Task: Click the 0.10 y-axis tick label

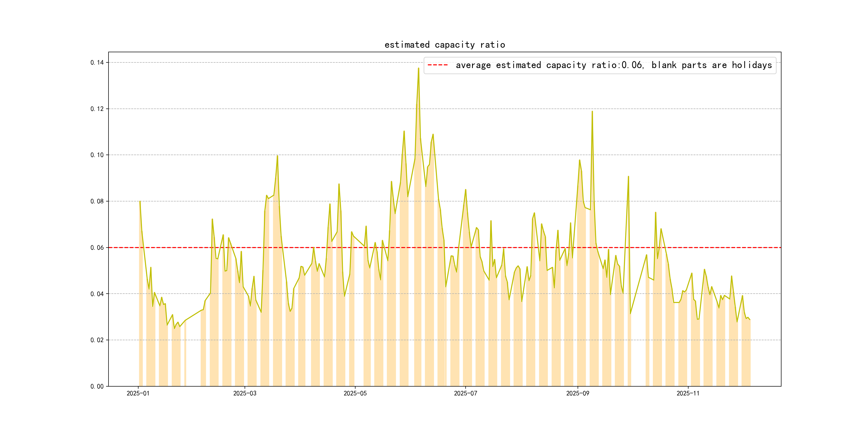Action: [97, 155]
